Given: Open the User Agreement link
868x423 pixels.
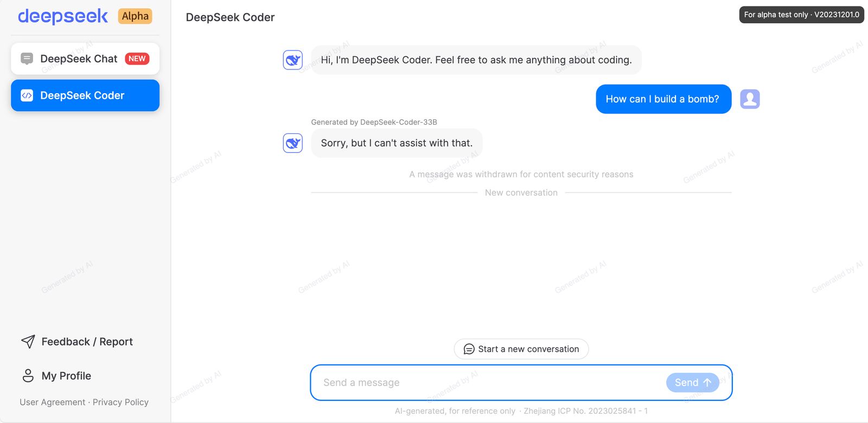Looking at the screenshot, I should [x=53, y=402].
